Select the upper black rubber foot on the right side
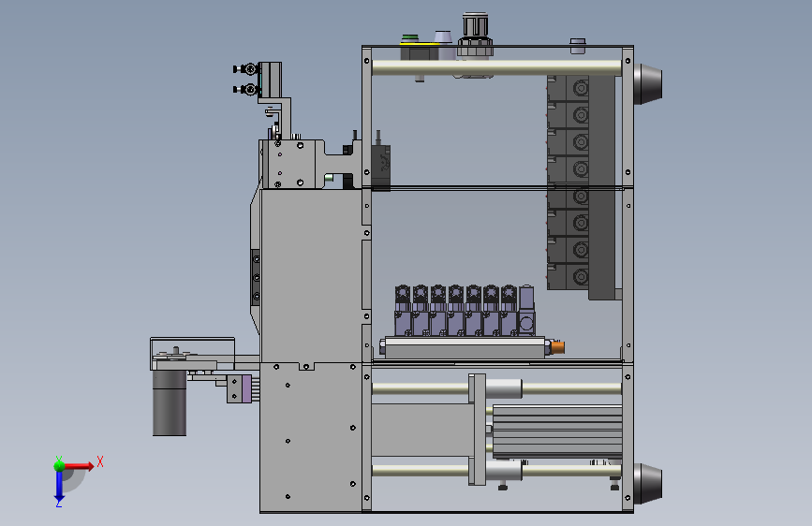 coord(647,84)
